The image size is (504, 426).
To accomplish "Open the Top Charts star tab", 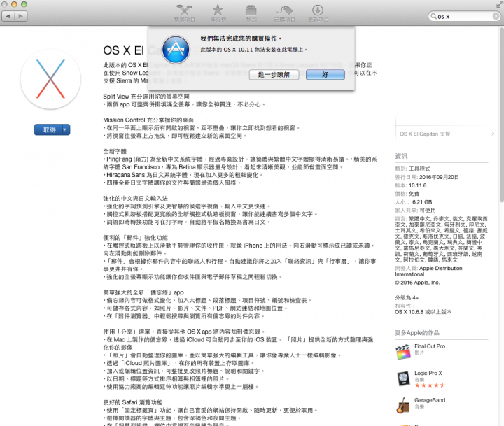I will coord(218,13).
